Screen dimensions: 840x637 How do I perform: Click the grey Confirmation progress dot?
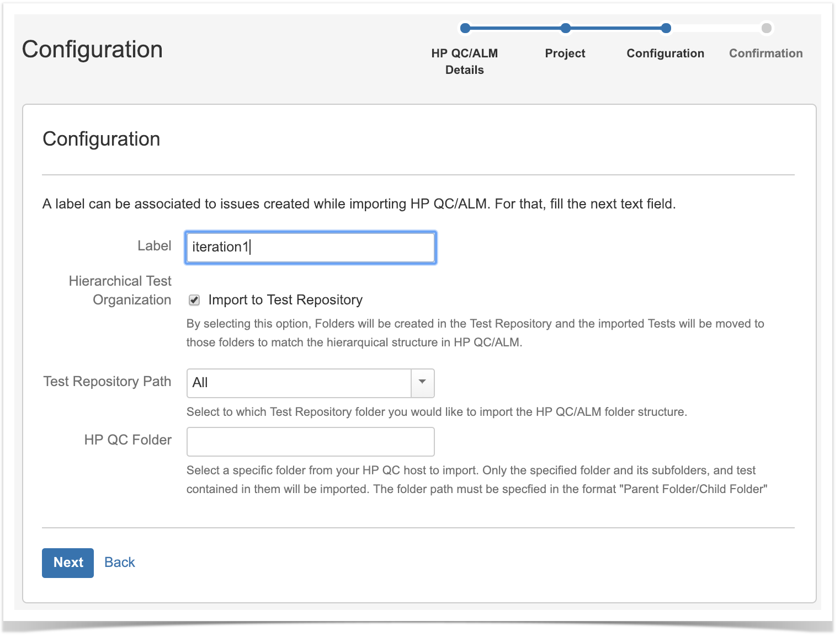(x=767, y=28)
